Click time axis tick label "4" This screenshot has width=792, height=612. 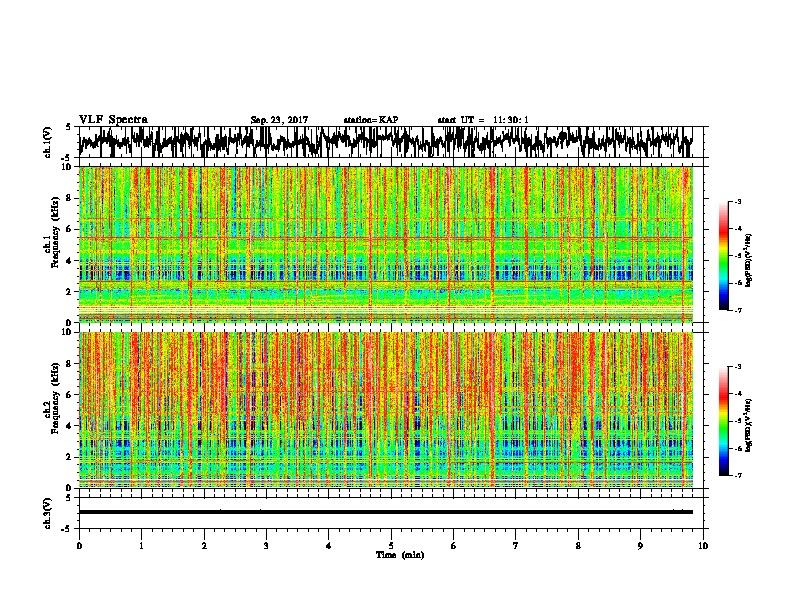pyautogui.click(x=329, y=546)
